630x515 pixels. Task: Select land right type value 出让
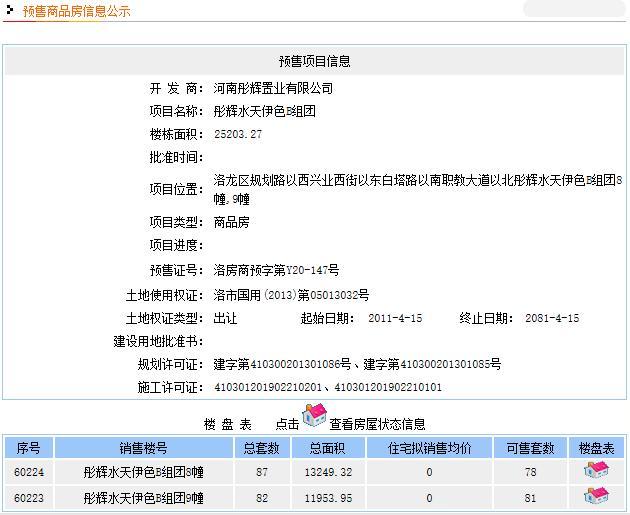pos(225,319)
